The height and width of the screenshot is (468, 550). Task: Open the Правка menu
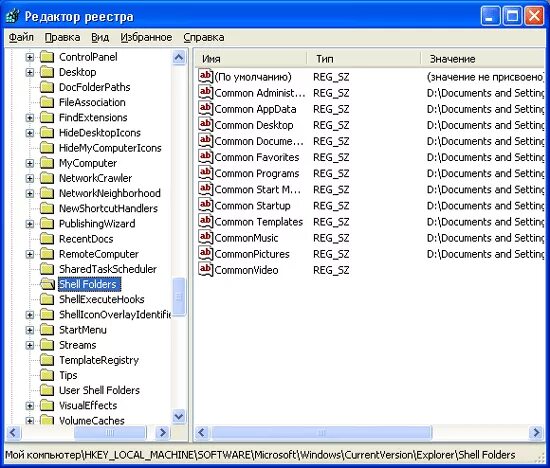click(62, 37)
